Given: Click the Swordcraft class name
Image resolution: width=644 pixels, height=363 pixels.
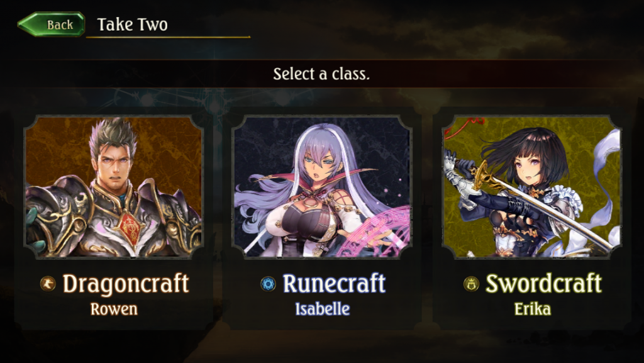Looking at the screenshot, I should (x=544, y=284).
